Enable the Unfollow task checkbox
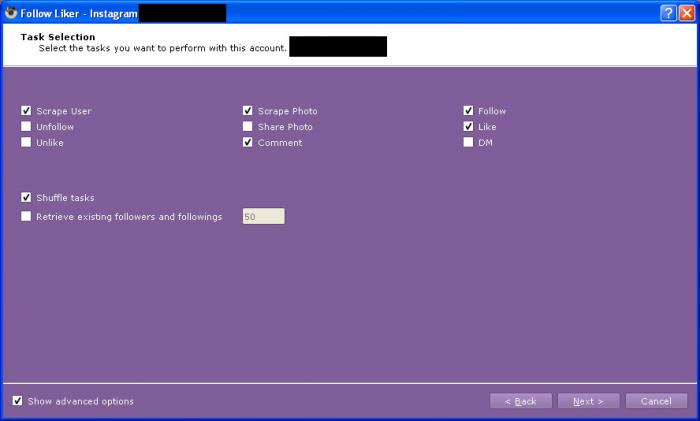 (x=26, y=127)
